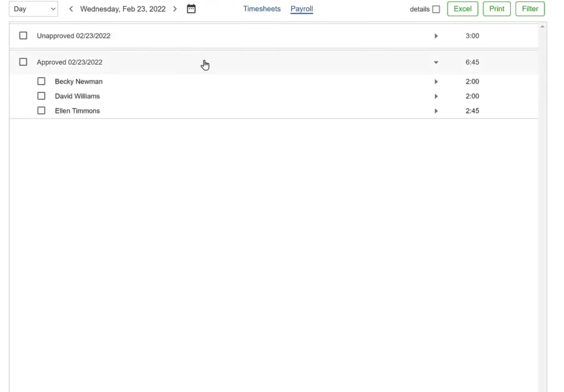The height and width of the screenshot is (392, 564).
Task: Click the Approved 02/23/2022 label
Action: [70, 62]
